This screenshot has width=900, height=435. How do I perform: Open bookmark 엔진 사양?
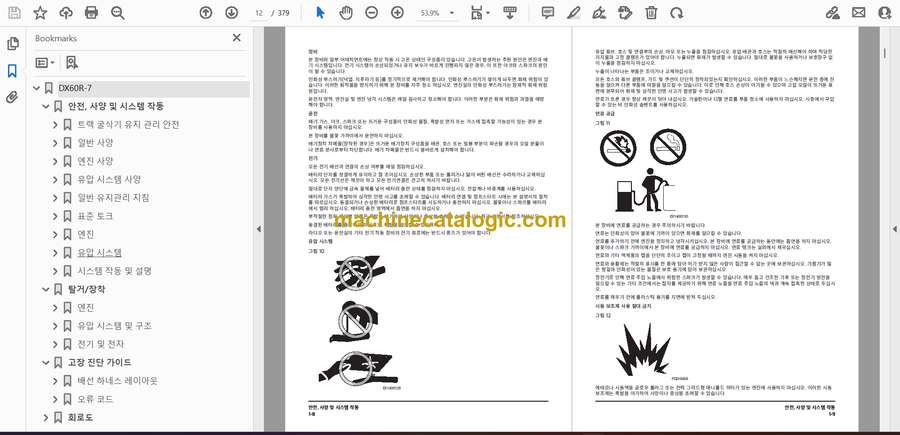pos(95,161)
